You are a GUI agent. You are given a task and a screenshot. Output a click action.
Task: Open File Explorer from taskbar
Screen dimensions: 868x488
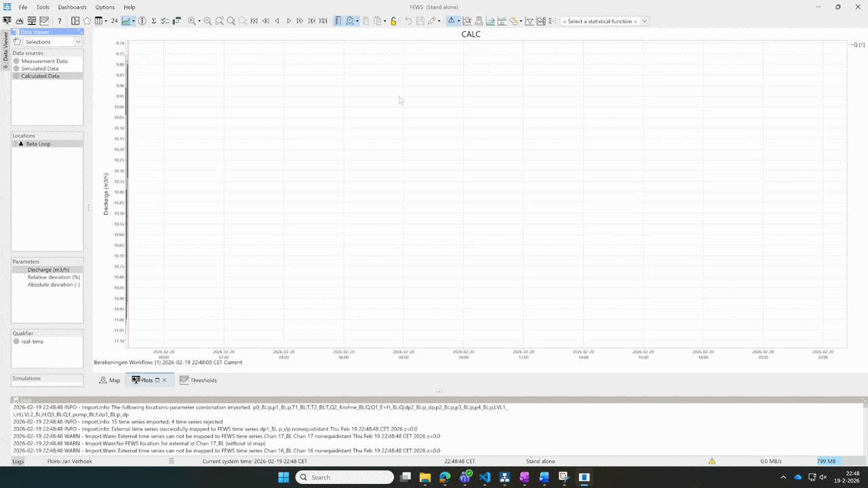click(425, 477)
